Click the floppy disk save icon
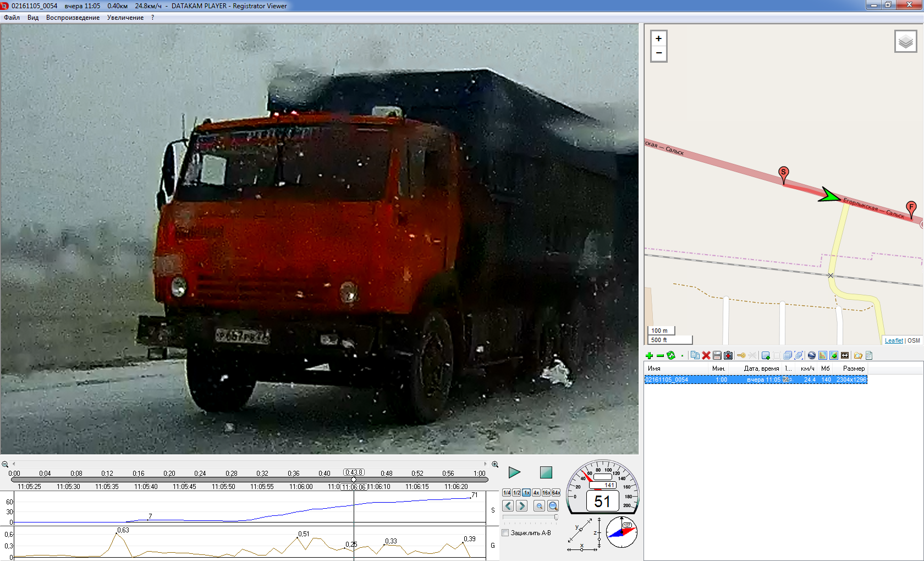The height and width of the screenshot is (561, 924). pos(717,356)
